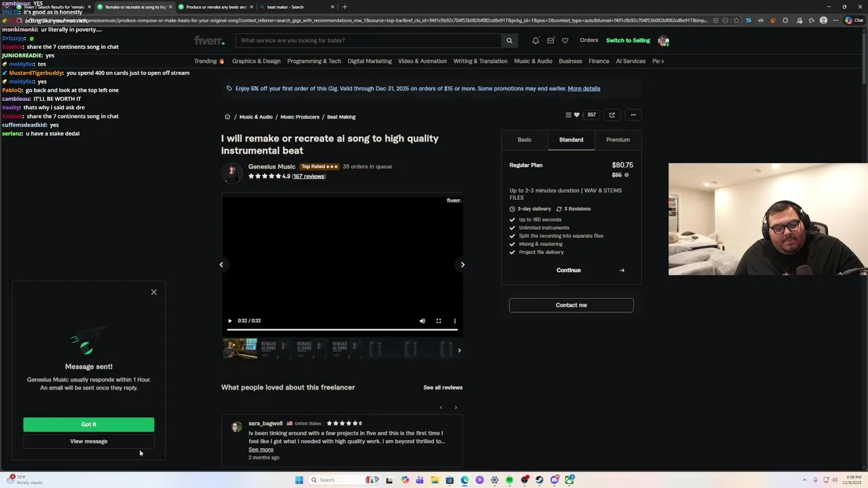Viewport: 868px width, 488px height.
Task: Select the Premium package tab
Action: 618,140
